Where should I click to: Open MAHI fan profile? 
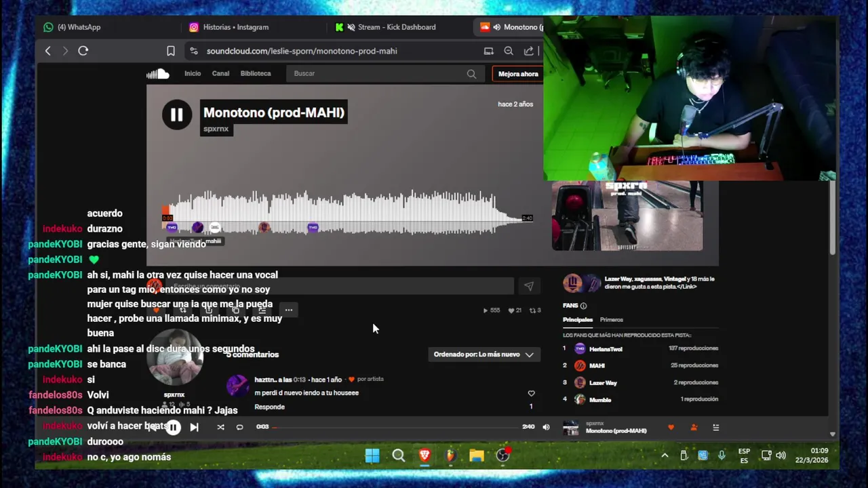point(597,366)
